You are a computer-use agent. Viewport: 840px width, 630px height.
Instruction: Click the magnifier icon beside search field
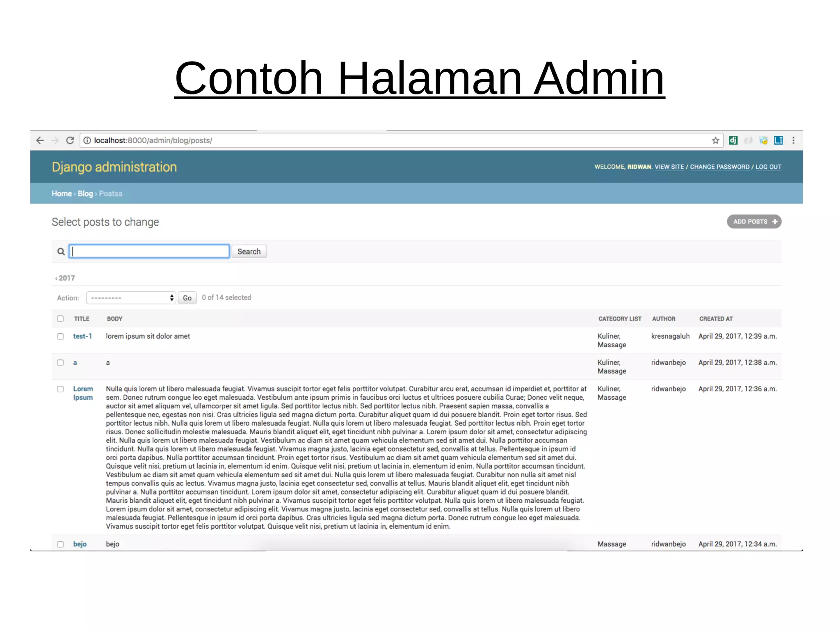(x=61, y=252)
